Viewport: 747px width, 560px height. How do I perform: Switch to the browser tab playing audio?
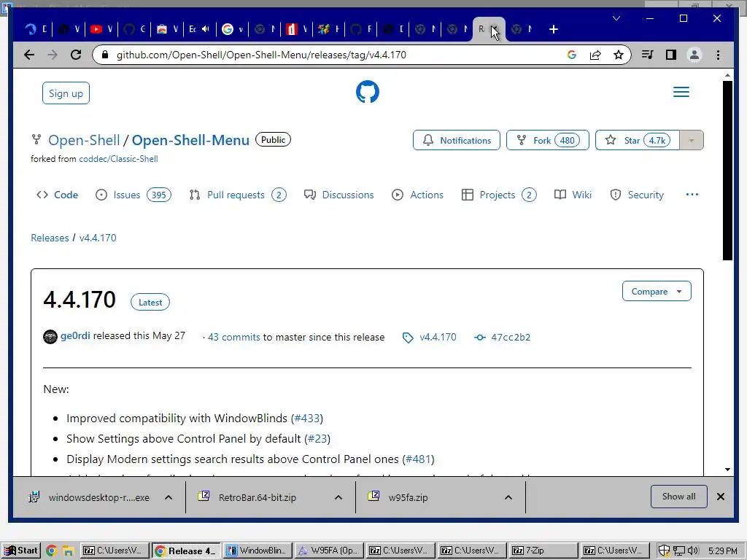[x=199, y=29]
